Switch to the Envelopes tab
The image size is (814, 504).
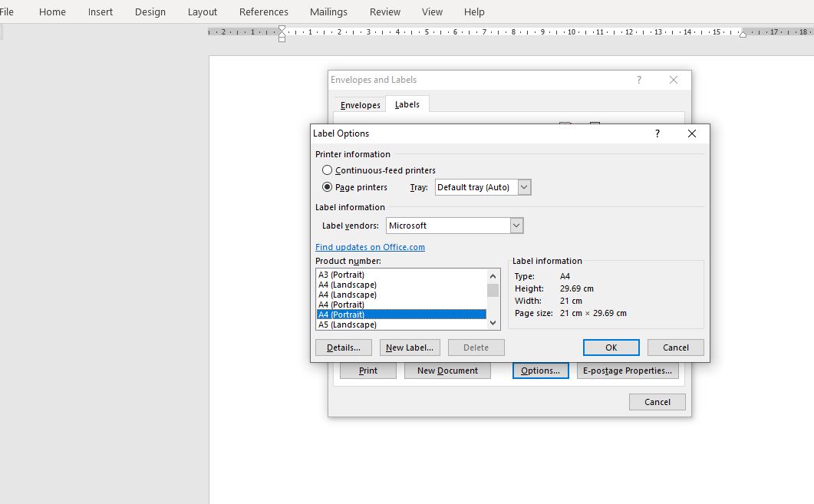pos(361,105)
